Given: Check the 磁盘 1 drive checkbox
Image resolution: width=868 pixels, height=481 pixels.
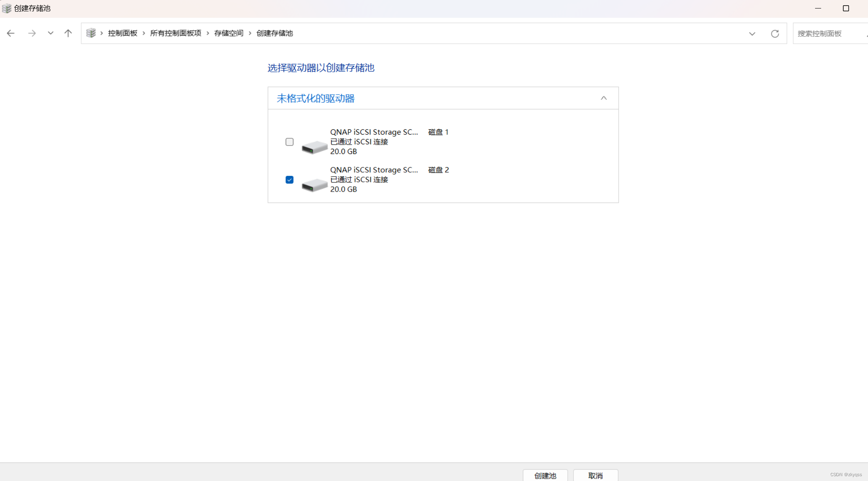Looking at the screenshot, I should pos(289,142).
